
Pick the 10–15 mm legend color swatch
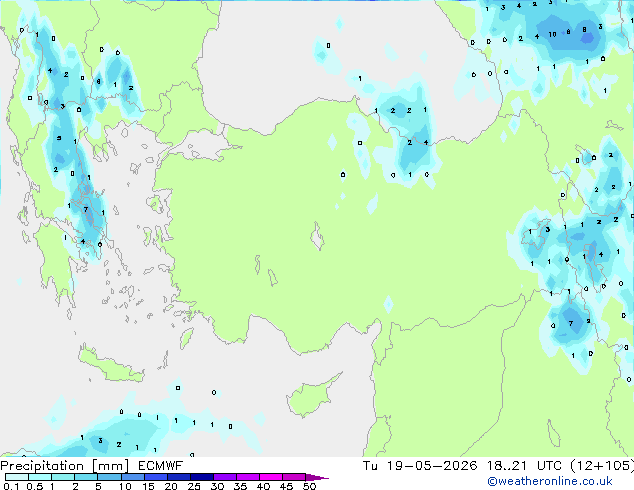[x=132, y=477]
